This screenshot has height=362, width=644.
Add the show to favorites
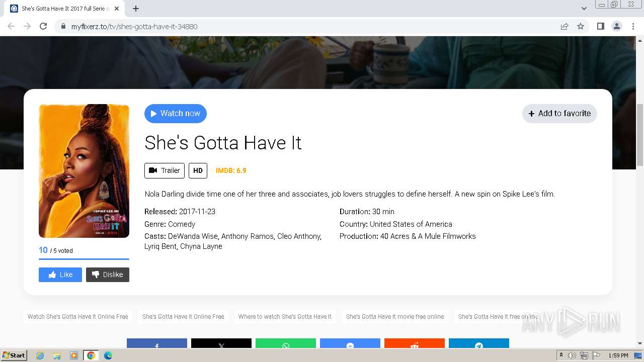click(559, 114)
